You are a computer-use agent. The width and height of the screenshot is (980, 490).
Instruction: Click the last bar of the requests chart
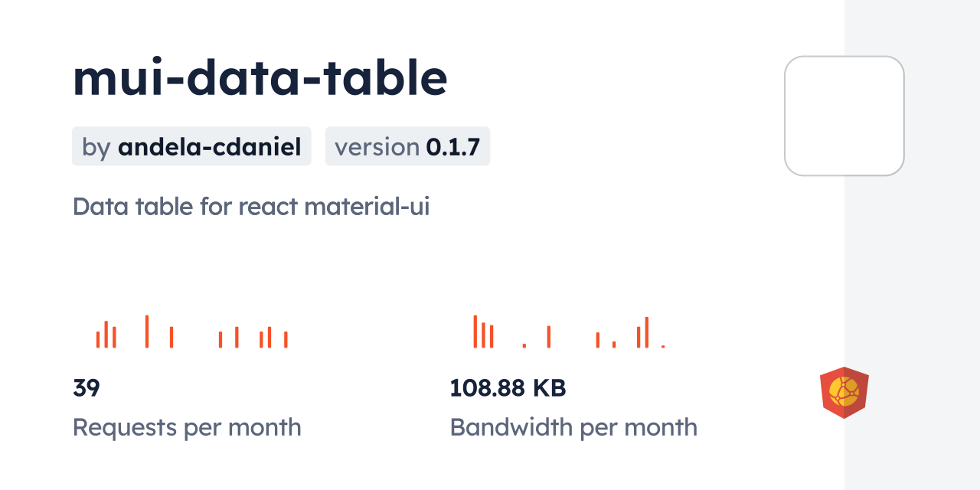click(286, 339)
